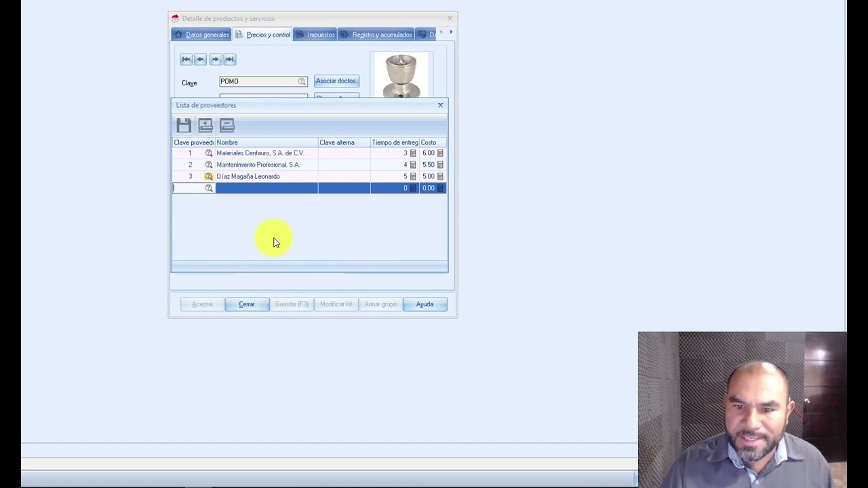Click the Clave input field containing POMO
The height and width of the screenshot is (488, 868).
pos(263,81)
